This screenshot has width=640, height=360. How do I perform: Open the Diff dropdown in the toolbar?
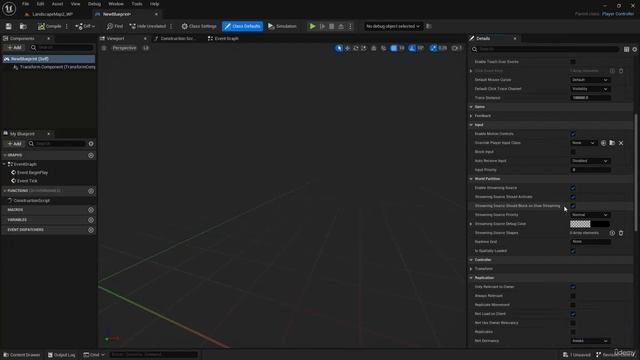coord(85,26)
